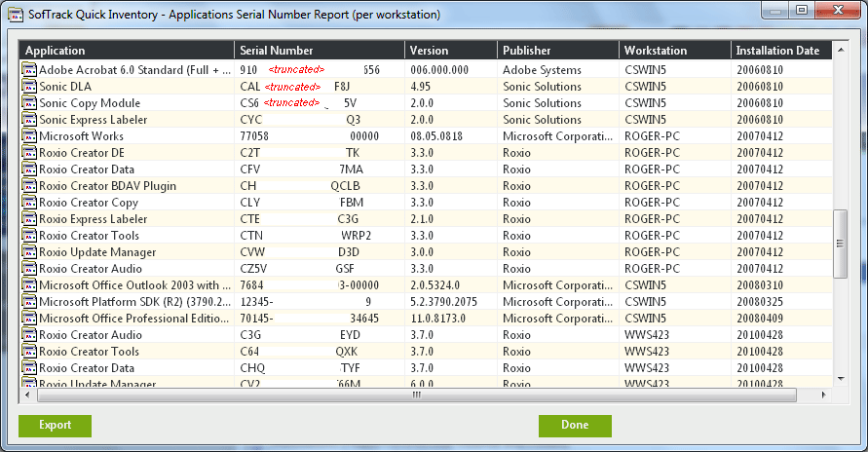Image resolution: width=868 pixels, height=452 pixels.
Task: Click the Adobe Acrobat 6.0 Standard row icon
Action: [29, 70]
